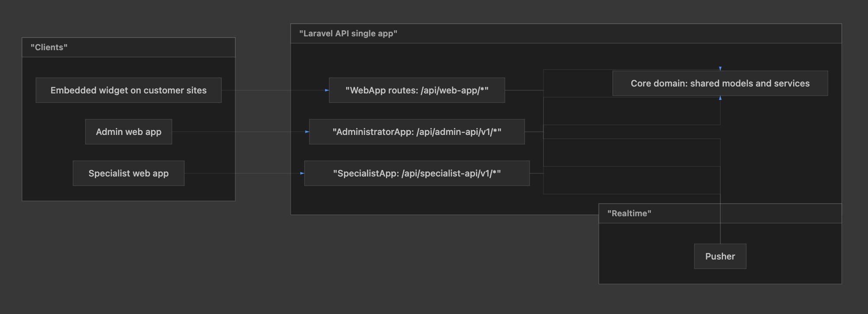Viewport: 868px width, 314px height.
Task: Click the "Clients" group title
Action: (49, 47)
